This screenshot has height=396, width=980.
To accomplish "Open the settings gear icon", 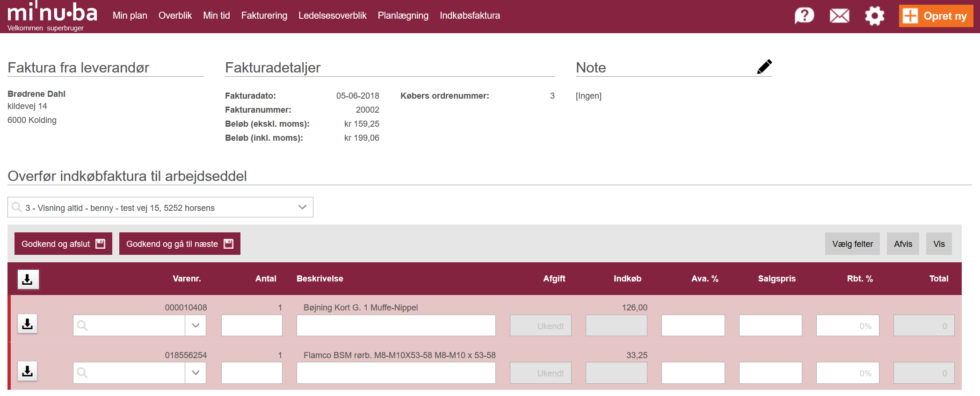I will pyautogui.click(x=874, y=16).
